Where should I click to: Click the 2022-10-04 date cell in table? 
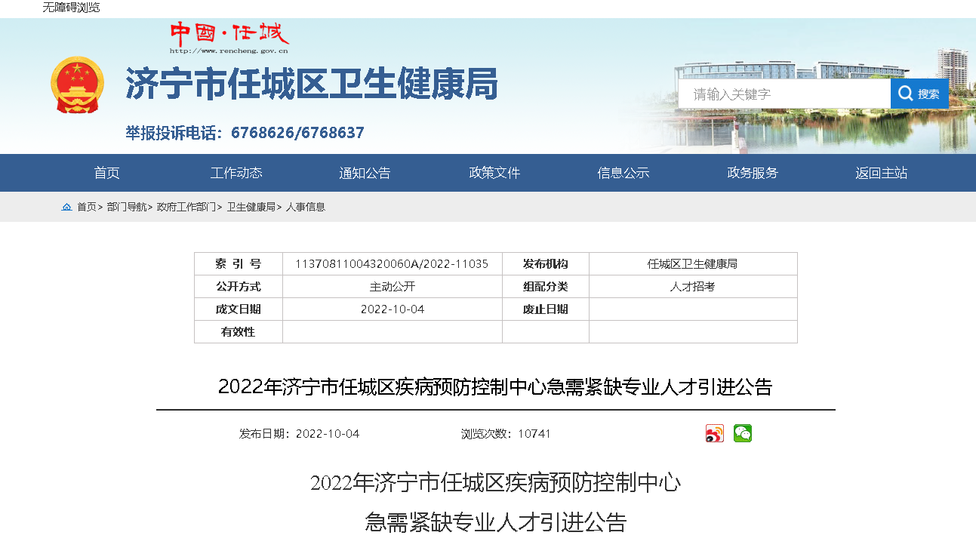click(393, 309)
